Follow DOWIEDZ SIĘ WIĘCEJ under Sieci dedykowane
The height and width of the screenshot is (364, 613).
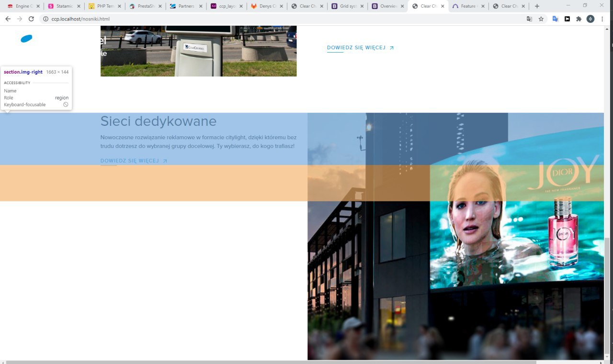coord(134,161)
